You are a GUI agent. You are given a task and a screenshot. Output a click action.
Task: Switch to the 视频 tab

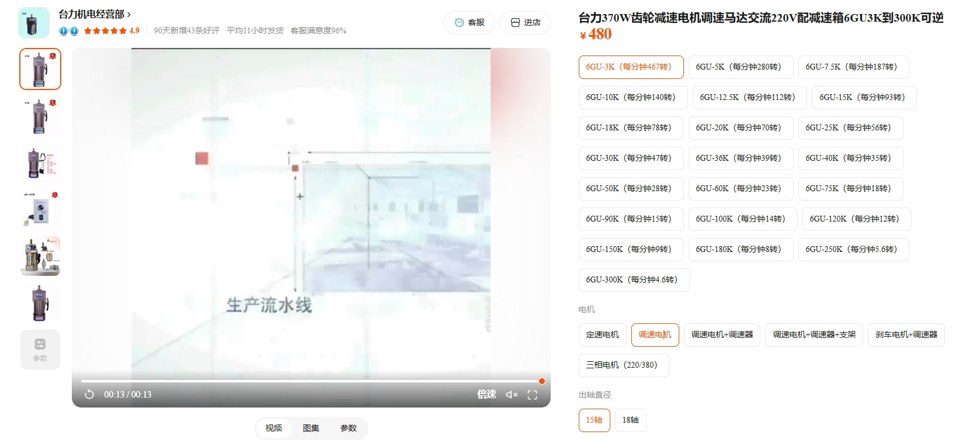pyautogui.click(x=274, y=428)
